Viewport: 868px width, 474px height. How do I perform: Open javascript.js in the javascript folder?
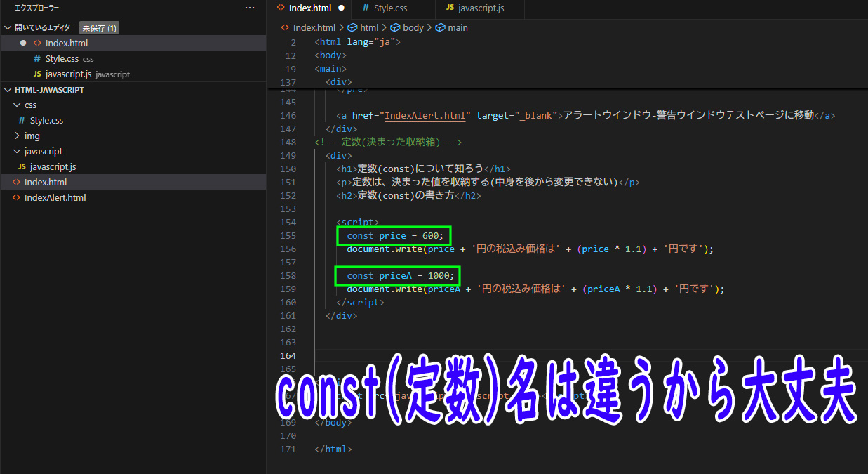pyautogui.click(x=133, y=167)
